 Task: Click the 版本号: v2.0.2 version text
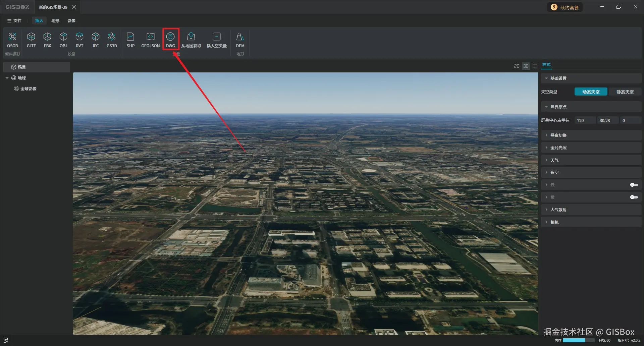pyautogui.click(x=629, y=340)
